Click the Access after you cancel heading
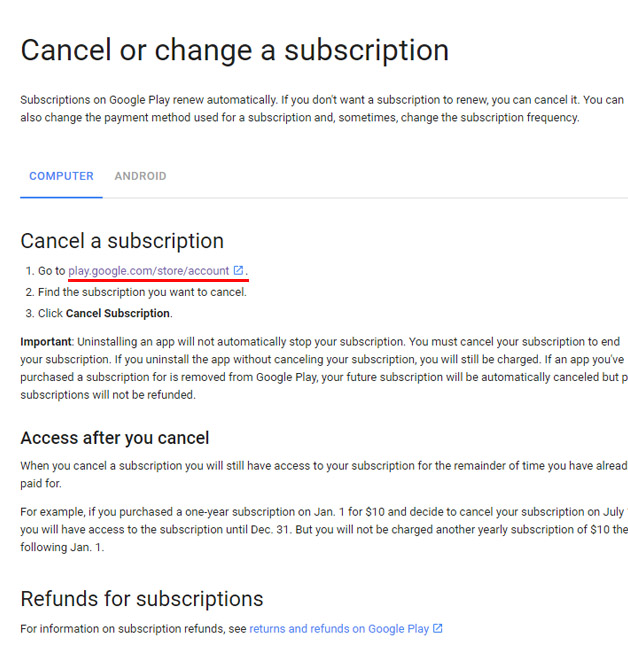Screen dimensions: 628x660 pyautogui.click(x=115, y=438)
